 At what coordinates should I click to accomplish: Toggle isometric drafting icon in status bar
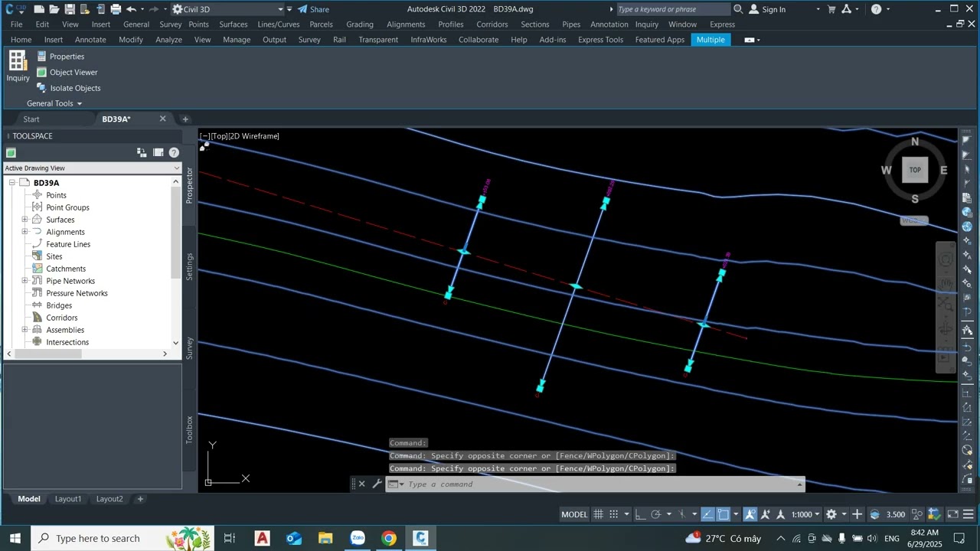682,514
